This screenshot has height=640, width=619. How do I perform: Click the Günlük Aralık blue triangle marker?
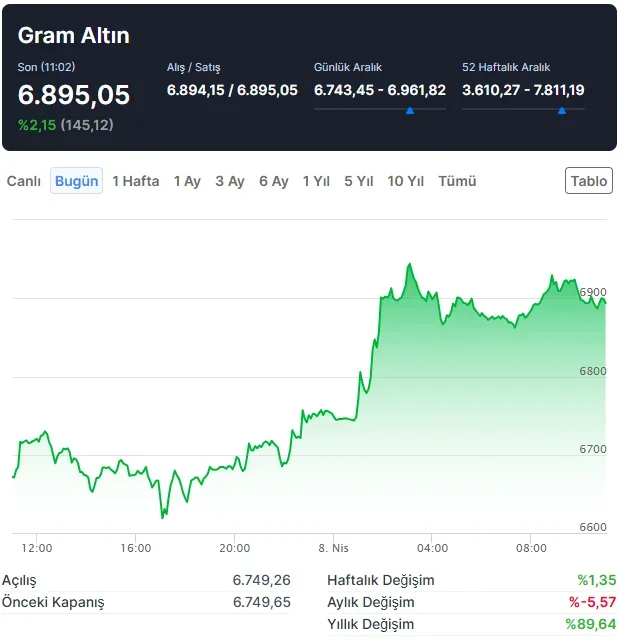(410, 111)
